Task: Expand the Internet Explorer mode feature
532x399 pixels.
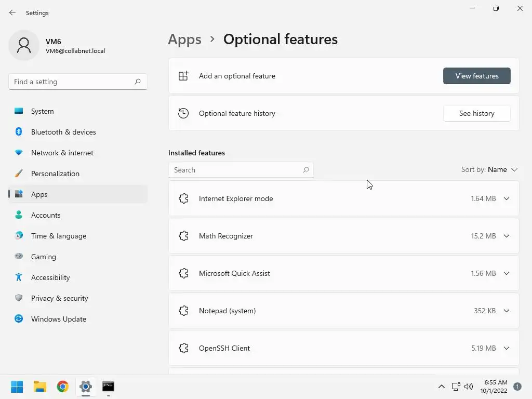Action: pos(507,198)
